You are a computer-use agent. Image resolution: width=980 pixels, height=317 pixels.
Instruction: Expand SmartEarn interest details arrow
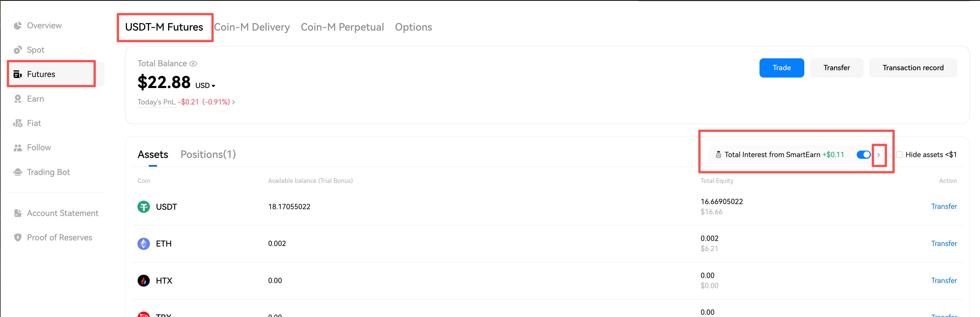(879, 155)
